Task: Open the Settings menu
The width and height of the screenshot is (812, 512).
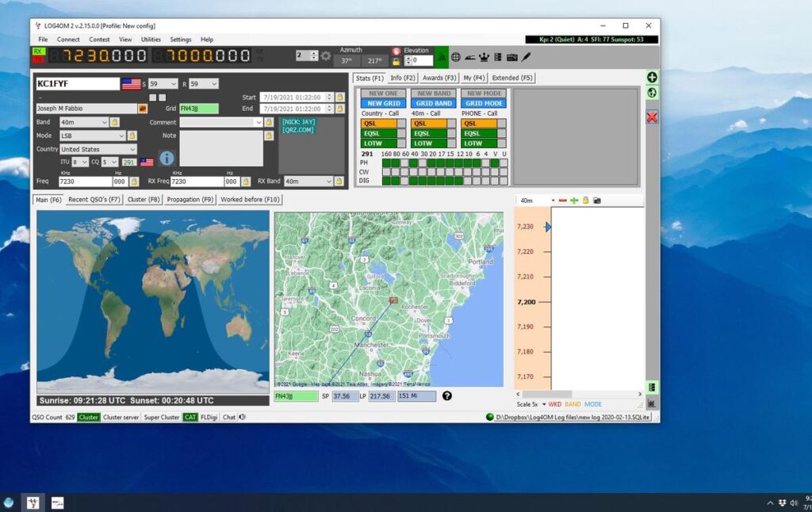Action: pos(180,40)
